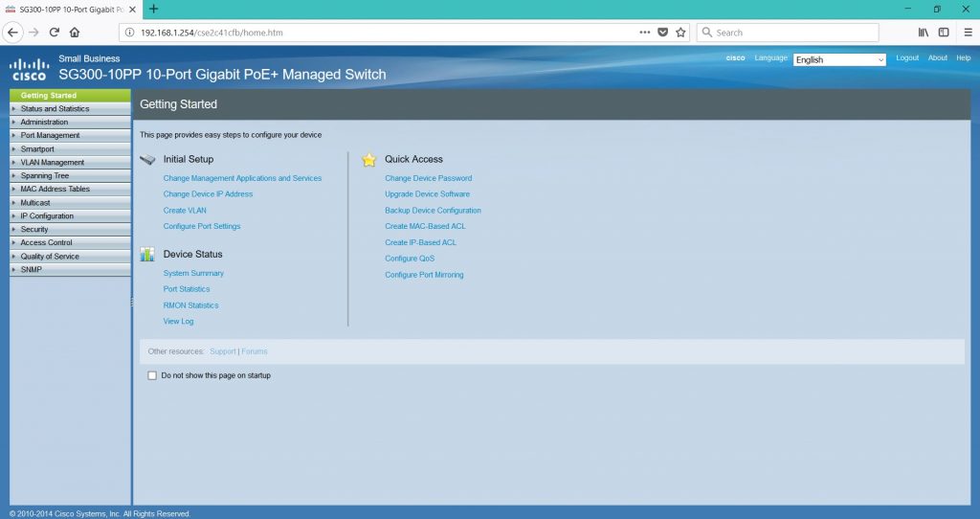Expand the Port Management menu
980x519 pixels.
click(x=70, y=135)
